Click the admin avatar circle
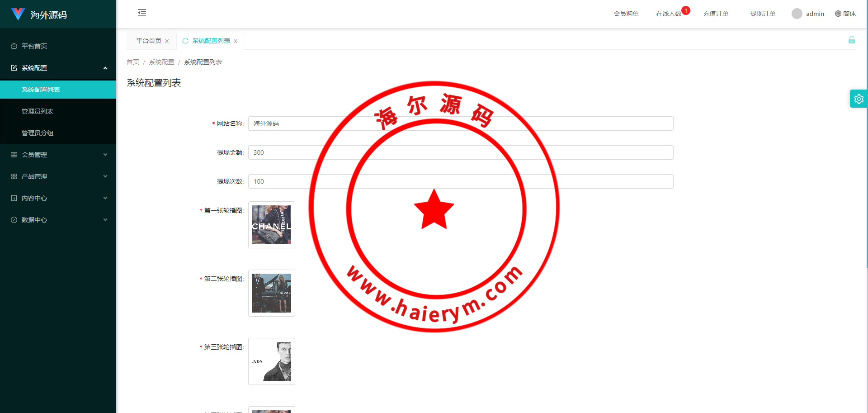The width and height of the screenshot is (868, 413). tap(797, 14)
